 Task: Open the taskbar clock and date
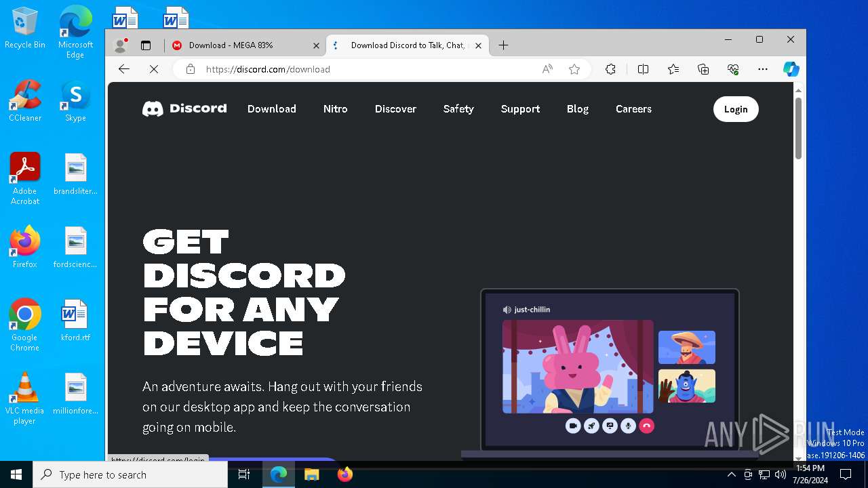[x=810, y=474]
